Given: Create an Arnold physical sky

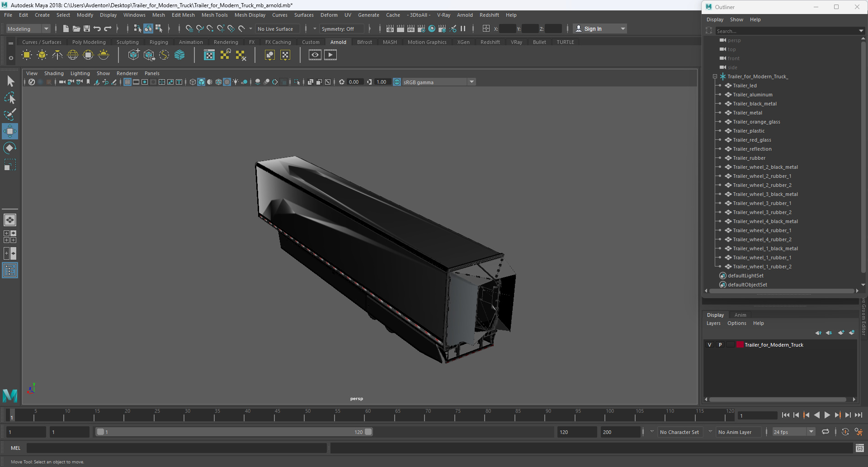Looking at the screenshot, I should (104, 55).
